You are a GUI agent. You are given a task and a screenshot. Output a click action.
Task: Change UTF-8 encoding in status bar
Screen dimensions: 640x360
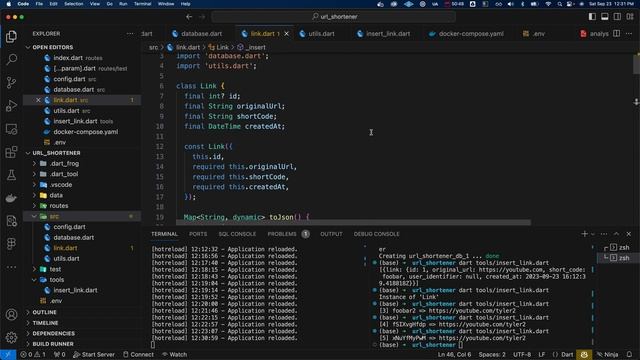[x=522, y=354]
